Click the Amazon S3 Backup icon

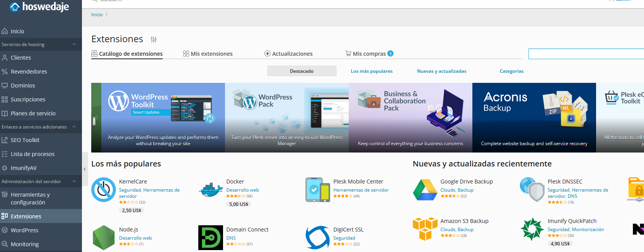pos(425,229)
